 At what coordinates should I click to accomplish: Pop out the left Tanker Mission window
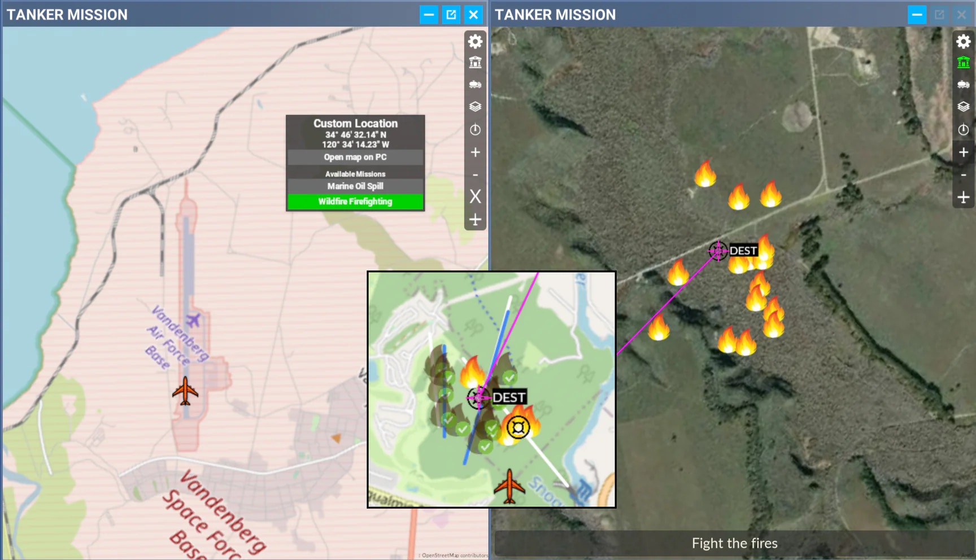point(451,15)
